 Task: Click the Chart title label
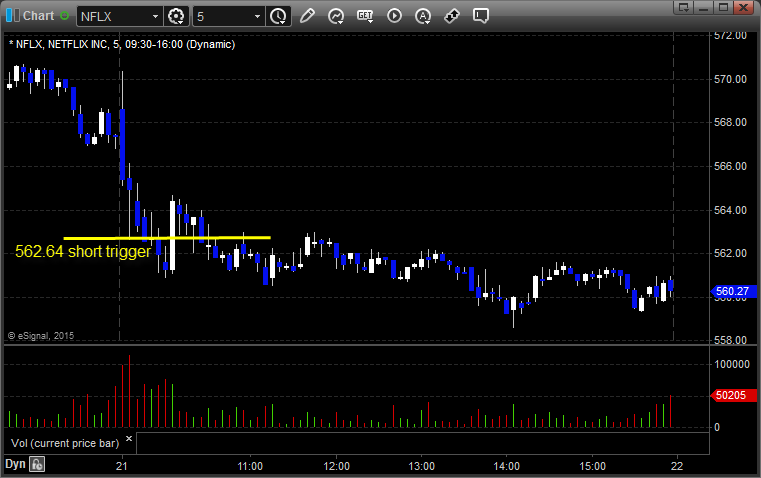click(x=38, y=16)
